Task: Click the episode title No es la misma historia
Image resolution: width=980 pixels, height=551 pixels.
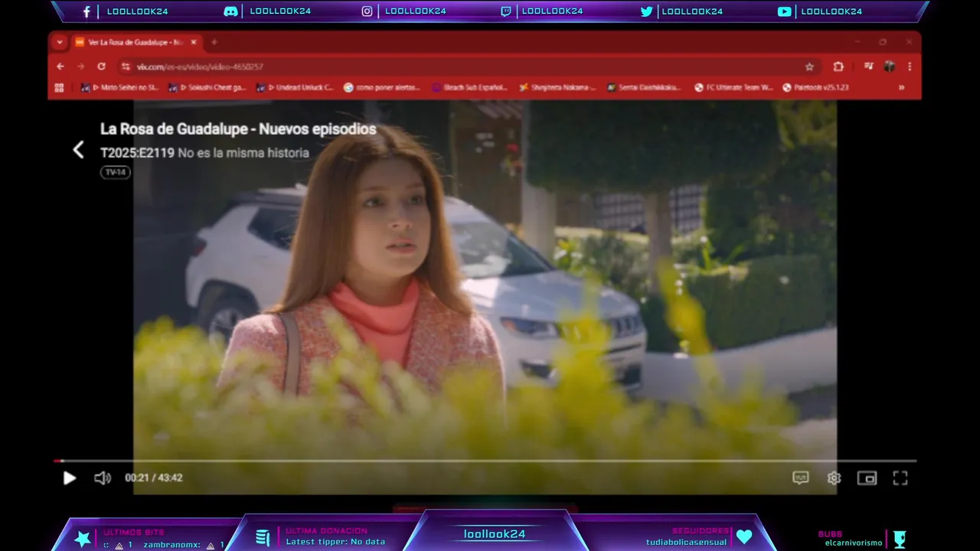Action: (243, 153)
